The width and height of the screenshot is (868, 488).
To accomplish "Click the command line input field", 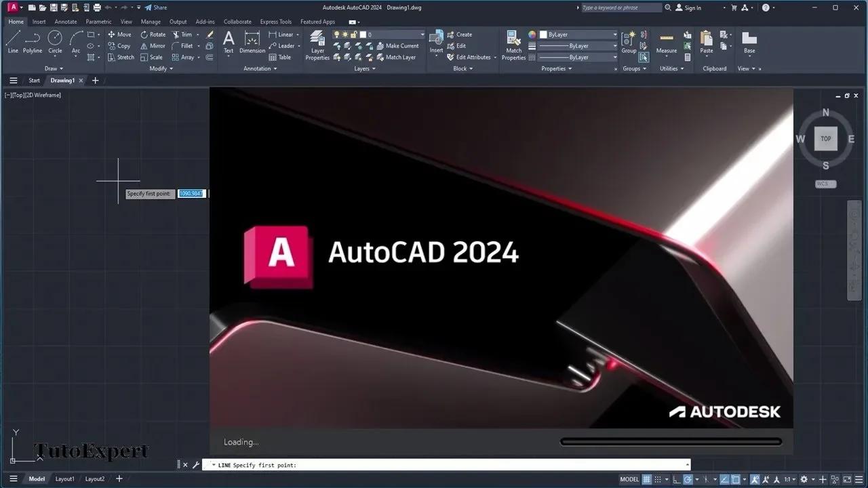I will click(446, 466).
